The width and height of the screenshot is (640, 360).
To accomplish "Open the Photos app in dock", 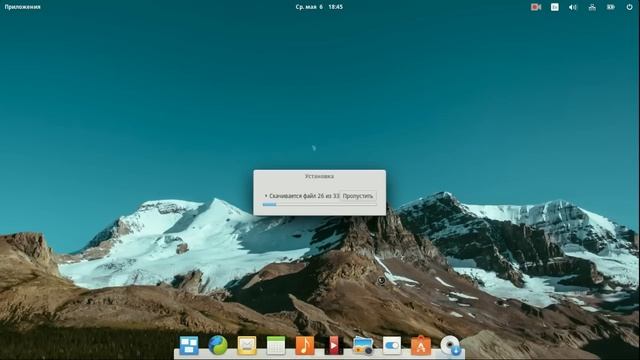I will 363,345.
